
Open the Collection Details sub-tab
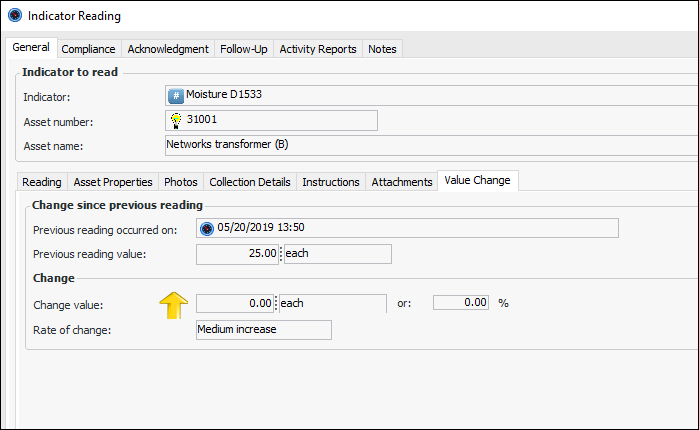250,182
